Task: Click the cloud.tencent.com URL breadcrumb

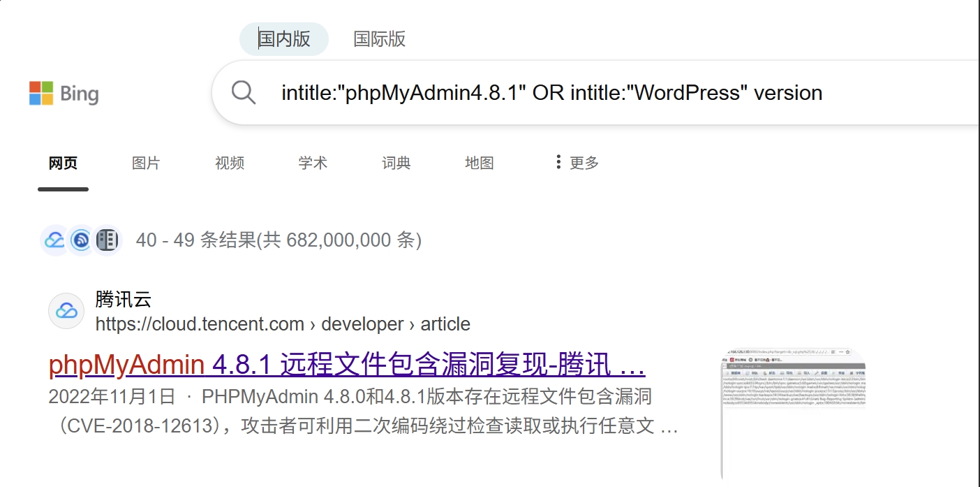Action: tap(283, 324)
